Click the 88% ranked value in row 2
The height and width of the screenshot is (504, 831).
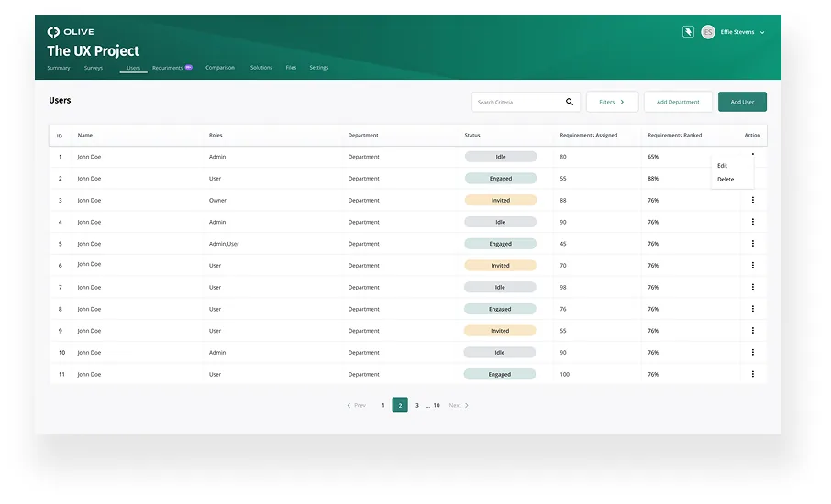[653, 179]
